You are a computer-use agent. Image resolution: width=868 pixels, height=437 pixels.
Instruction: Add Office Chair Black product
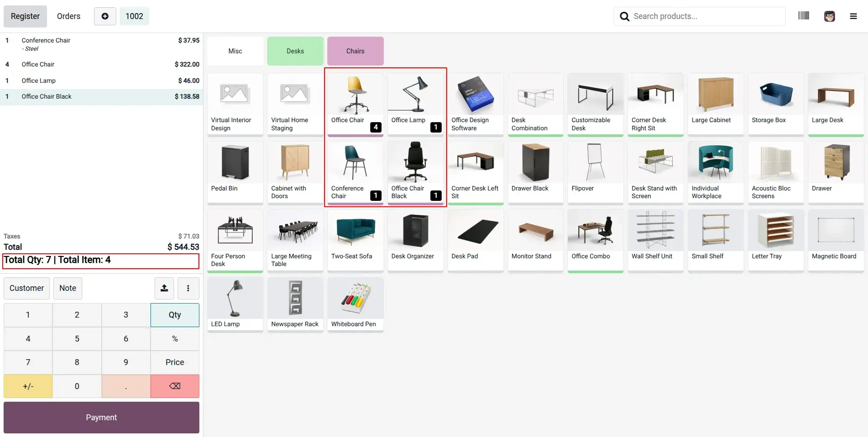pyautogui.click(x=415, y=173)
